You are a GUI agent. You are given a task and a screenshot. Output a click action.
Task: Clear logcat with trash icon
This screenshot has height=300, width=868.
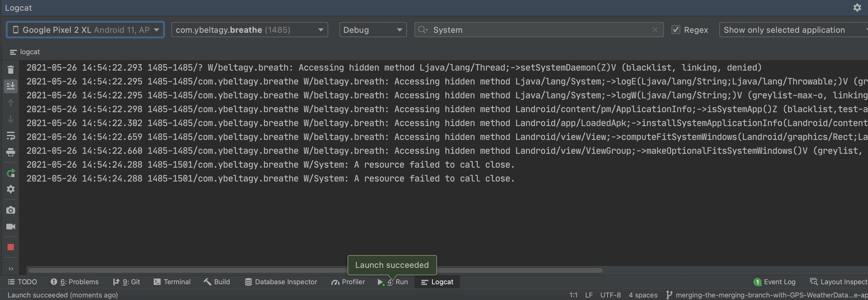point(10,70)
